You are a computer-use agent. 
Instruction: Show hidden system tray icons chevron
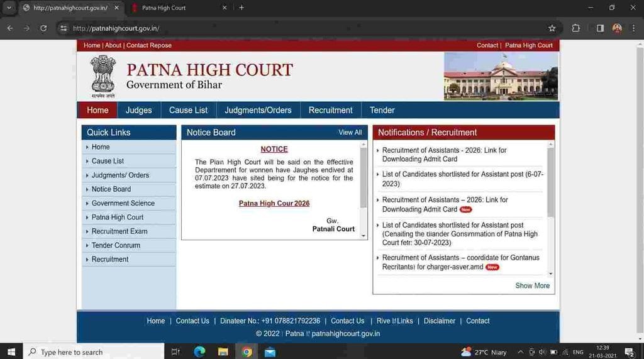point(520,352)
